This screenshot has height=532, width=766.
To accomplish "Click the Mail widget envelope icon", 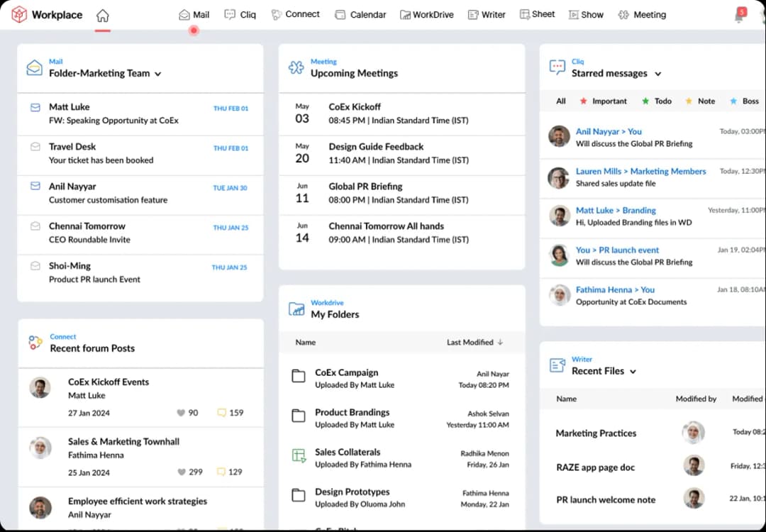I will 34,68.
